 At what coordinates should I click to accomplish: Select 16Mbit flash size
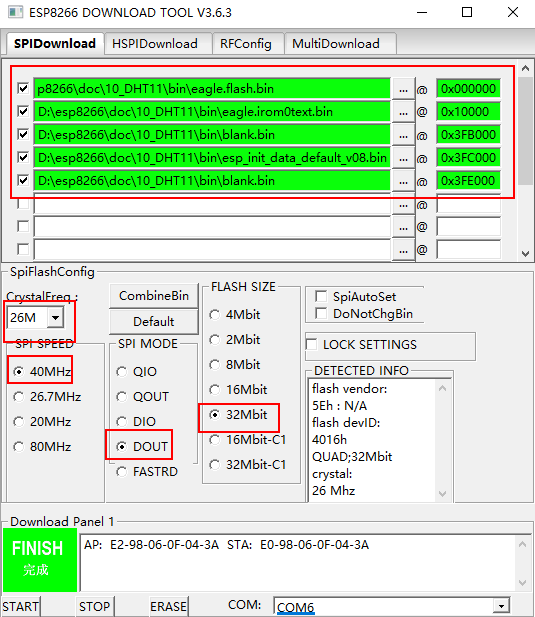[238, 390]
